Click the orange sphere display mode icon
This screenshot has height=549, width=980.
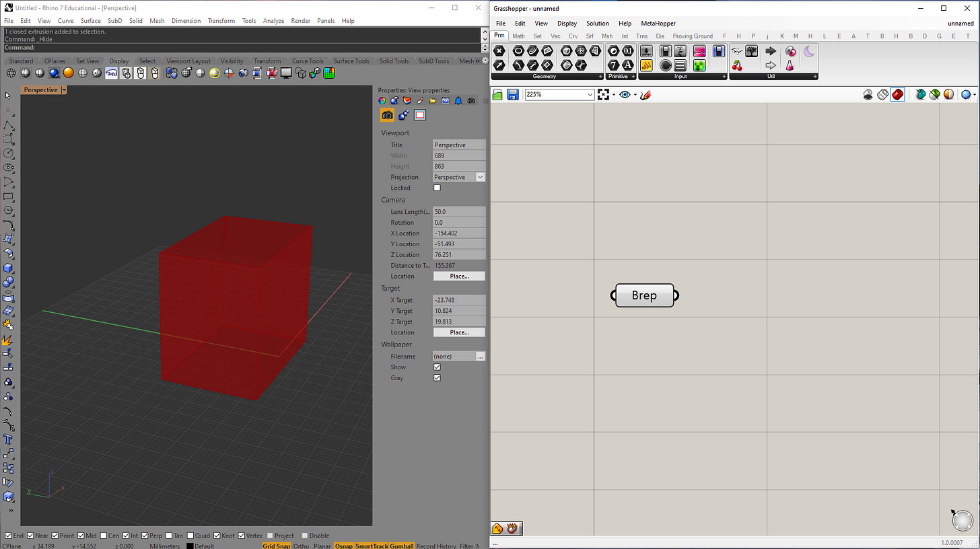(x=68, y=73)
